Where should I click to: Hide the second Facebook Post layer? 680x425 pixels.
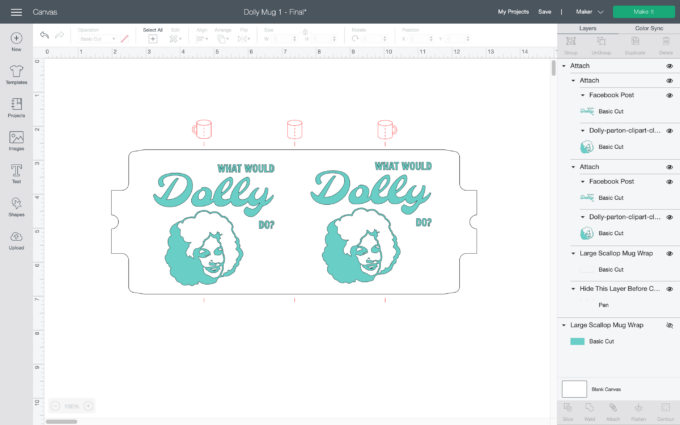coord(670,182)
